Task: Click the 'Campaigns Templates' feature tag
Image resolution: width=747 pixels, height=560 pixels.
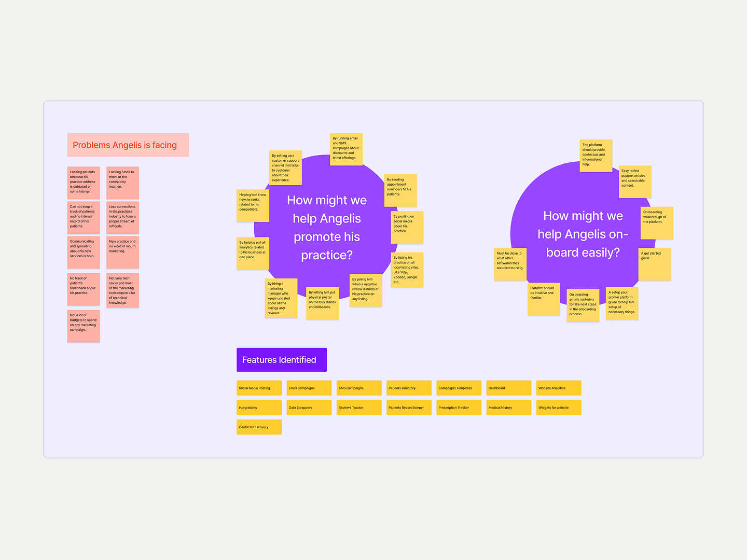Action: click(459, 388)
